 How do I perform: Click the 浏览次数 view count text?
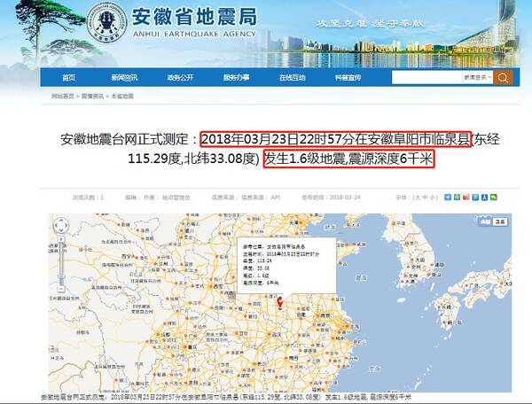click(x=88, y=198)
